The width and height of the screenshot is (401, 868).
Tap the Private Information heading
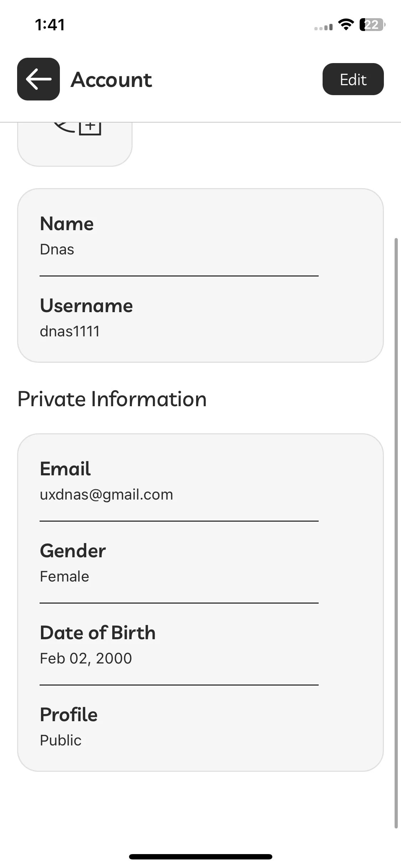(112, 399)
